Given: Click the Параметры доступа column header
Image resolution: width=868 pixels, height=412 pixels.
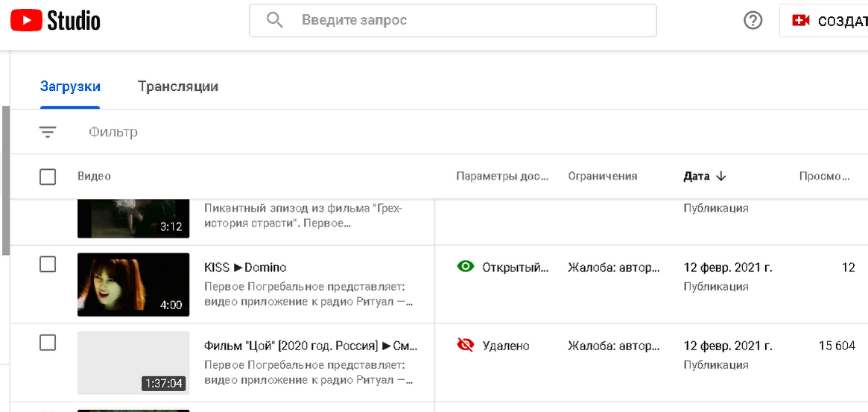Looking at the screenshot, I should pyautogui.click(x=503, y=176).
